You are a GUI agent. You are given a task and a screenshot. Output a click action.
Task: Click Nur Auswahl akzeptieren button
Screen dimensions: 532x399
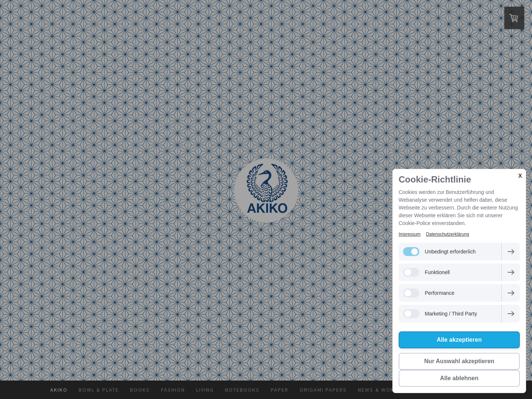click(459, 361)
